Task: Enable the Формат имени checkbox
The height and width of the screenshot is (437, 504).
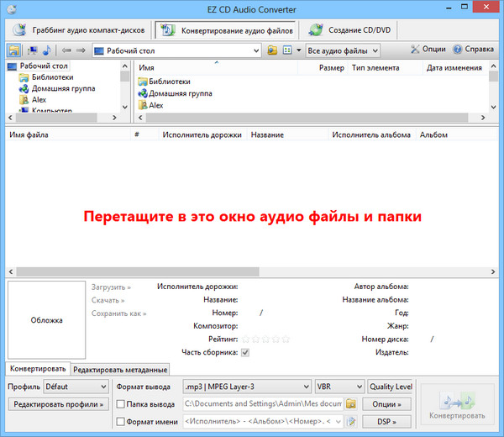Action: coord(120,422)
